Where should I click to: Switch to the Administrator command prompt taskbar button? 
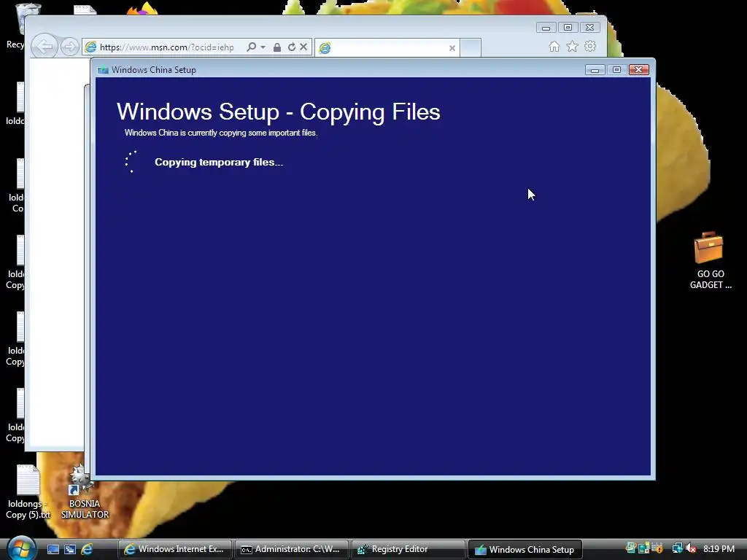tap(292, 549)
